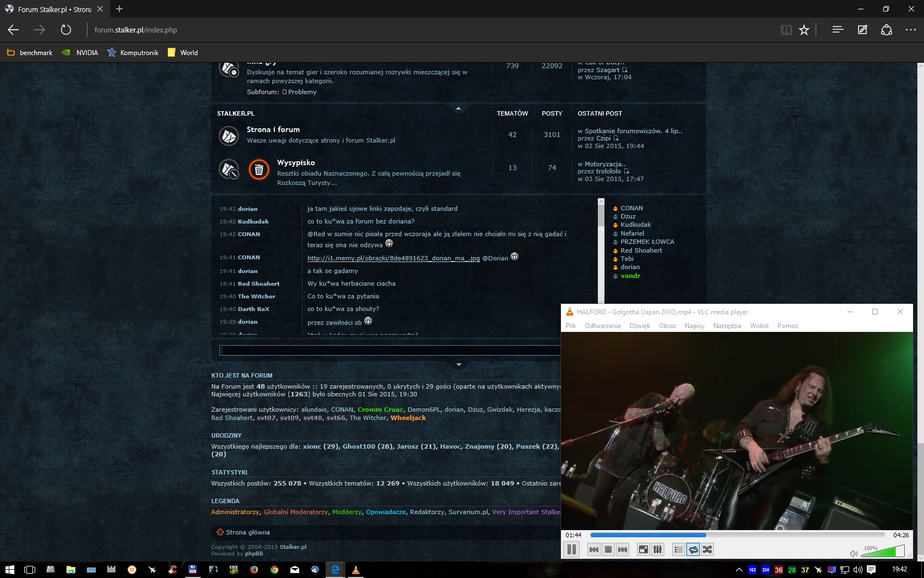Viewport: 924px width, 578px height.
Task: Open VLC extended settings equalizer icon
Action: coord(657,549)
